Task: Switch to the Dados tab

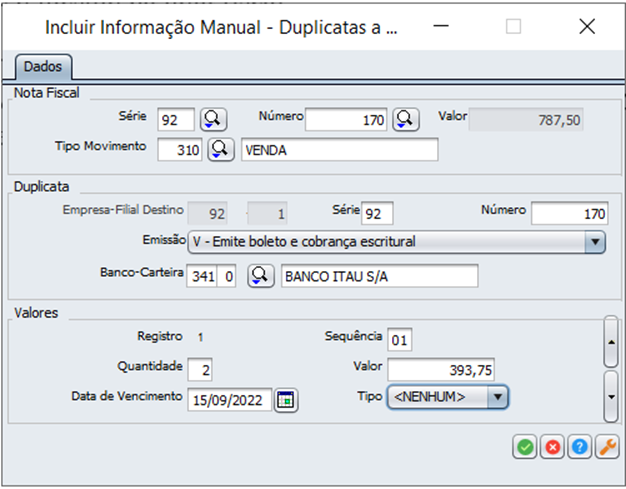Action: [x=42, y=67]
